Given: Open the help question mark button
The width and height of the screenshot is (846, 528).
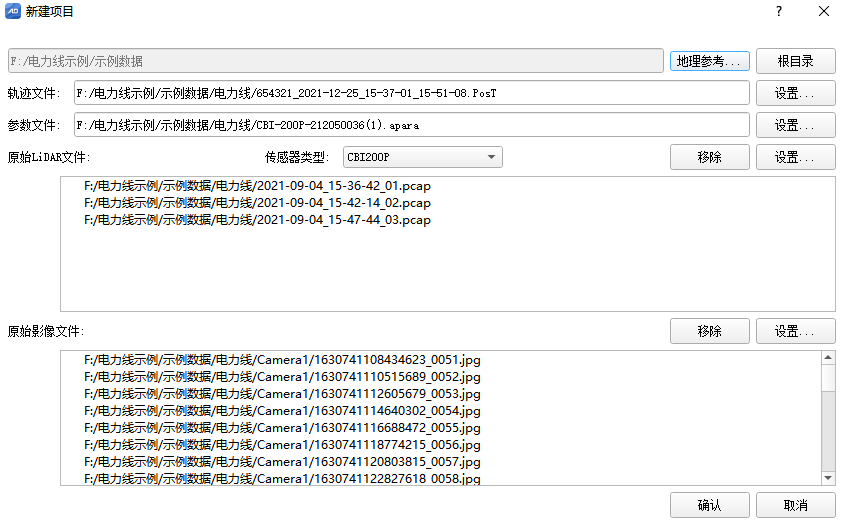Looking at the screenshot, I should (x=779, y=11).
